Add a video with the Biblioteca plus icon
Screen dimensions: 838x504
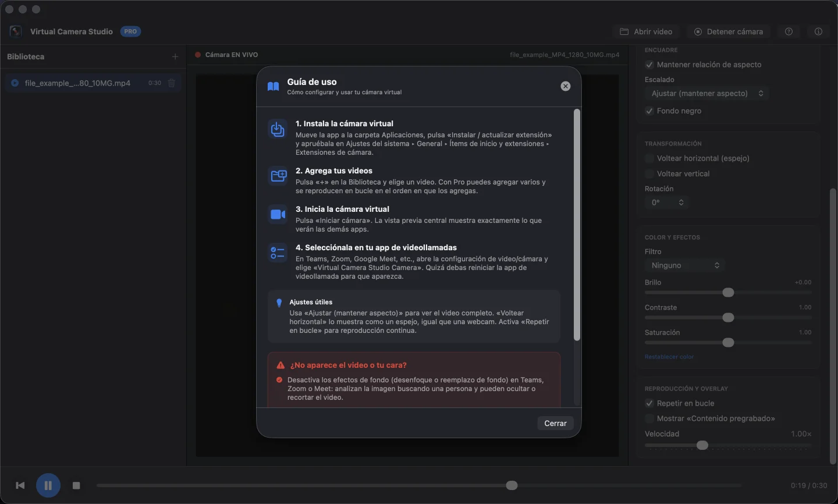point(175,56)
